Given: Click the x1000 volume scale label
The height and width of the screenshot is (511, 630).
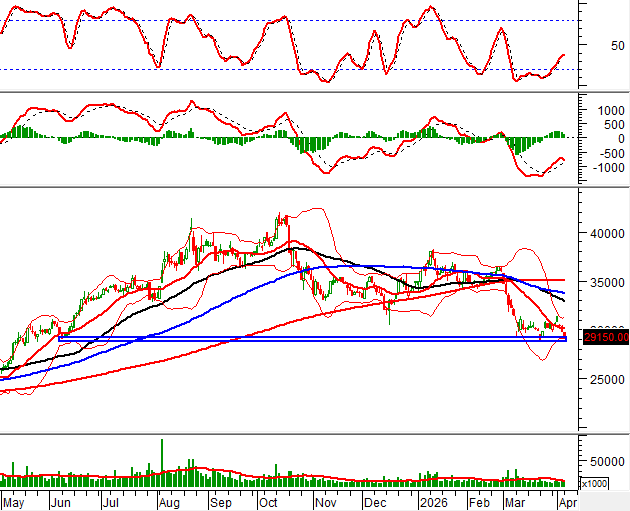Looking at the screenshot, I should pos(593,483).
